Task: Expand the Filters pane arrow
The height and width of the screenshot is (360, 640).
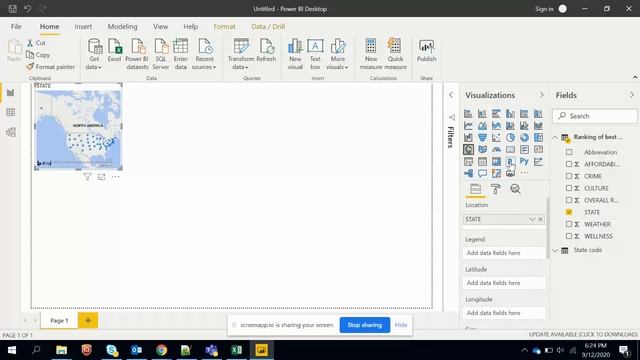Action: tap(451, 95)
